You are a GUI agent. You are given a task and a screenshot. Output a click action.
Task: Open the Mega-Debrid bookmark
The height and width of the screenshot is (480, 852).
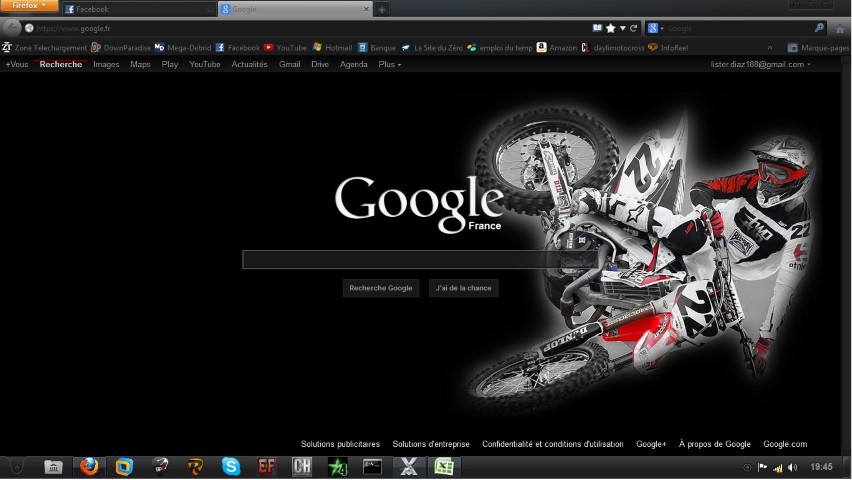[x=183, y=48]
